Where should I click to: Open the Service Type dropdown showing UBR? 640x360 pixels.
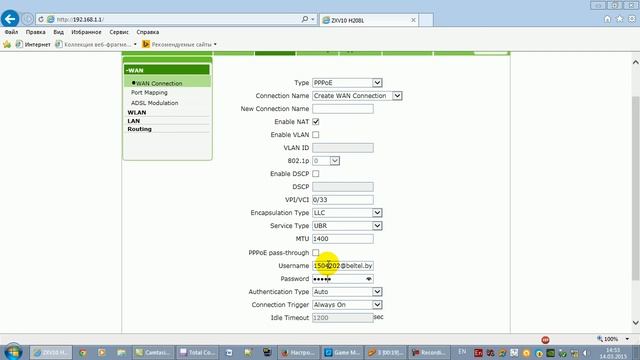[347, 226]
